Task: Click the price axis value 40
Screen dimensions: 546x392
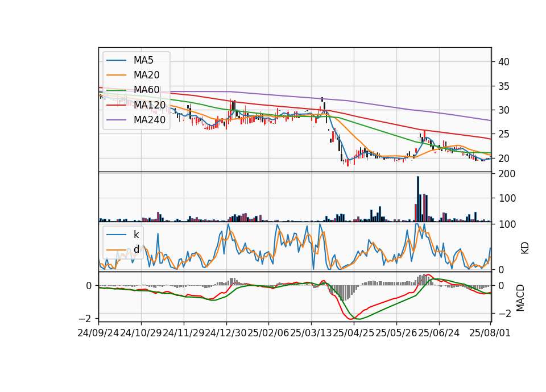Action: pyautogui.click(x=504, y=62)
